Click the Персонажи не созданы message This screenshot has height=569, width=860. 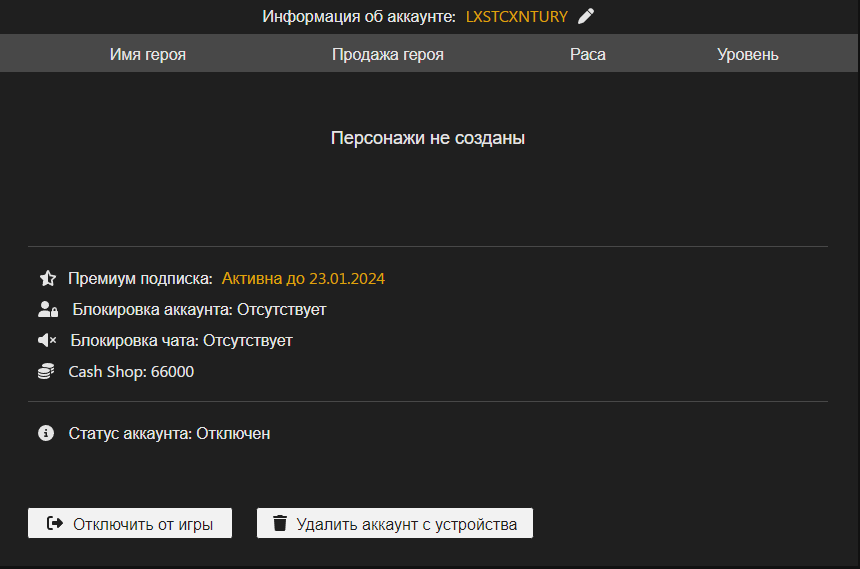point(428,138)
